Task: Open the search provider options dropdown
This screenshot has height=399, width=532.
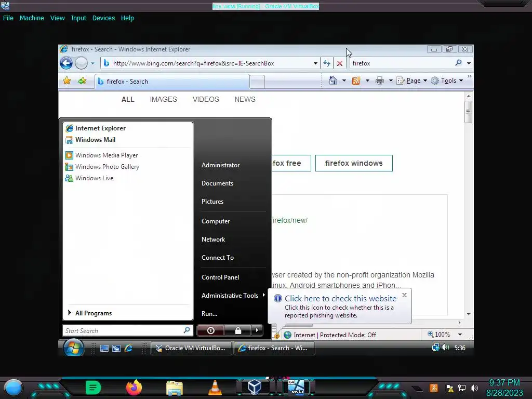Action: pos(469,63)
